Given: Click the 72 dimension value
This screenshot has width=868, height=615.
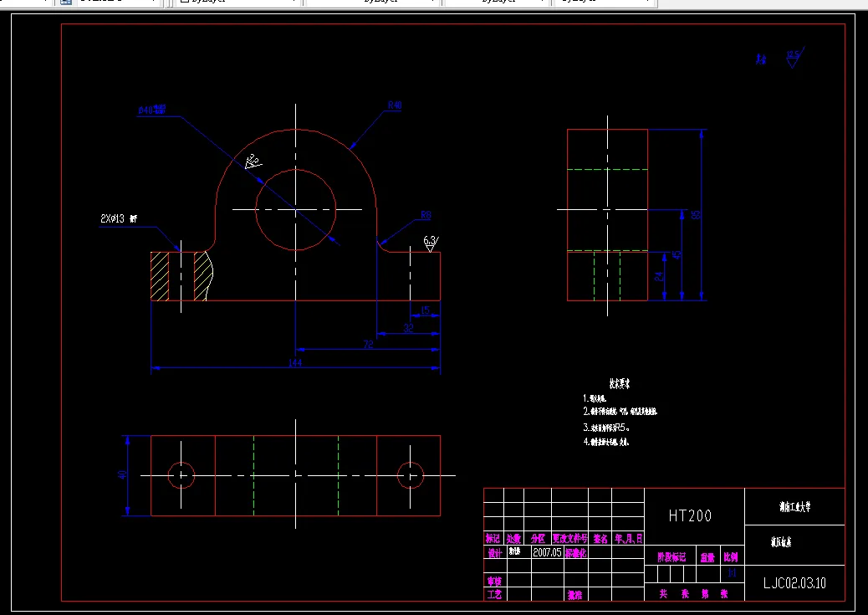Looking at the screenshot, I should 368,344.
